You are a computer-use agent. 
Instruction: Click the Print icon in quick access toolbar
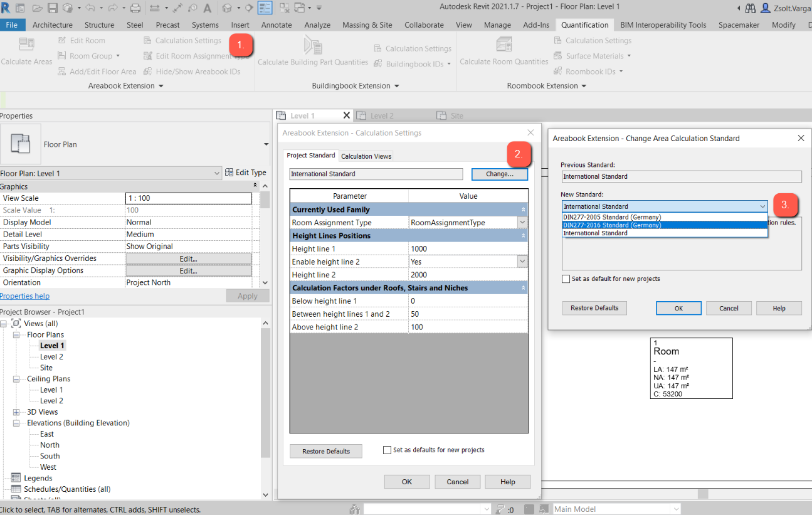tap(135, 8)
